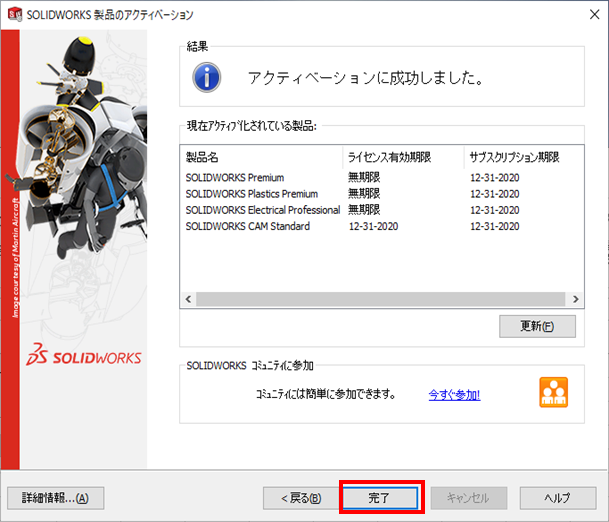Click the orange community people icon
The width and height of the screenshot is (609, 522).
pos(553,392)
